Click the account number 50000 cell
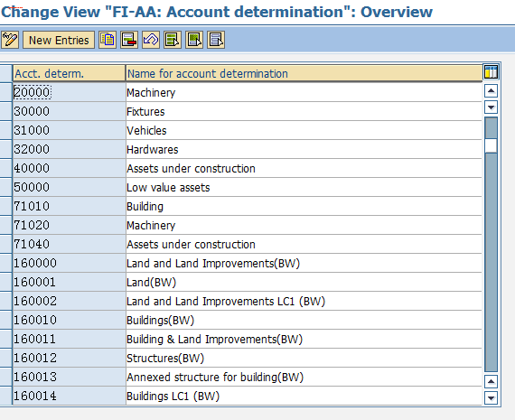 (x=69, y=187)
